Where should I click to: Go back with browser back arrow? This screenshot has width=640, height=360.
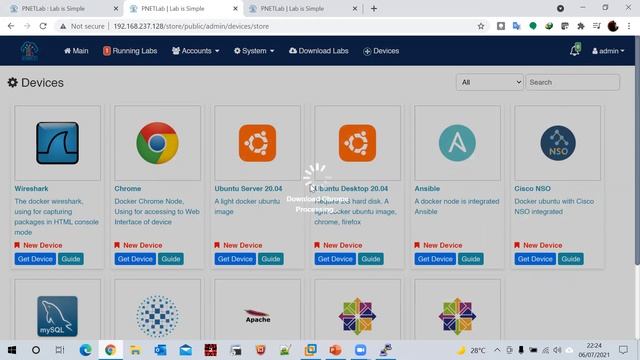[11, 26]
